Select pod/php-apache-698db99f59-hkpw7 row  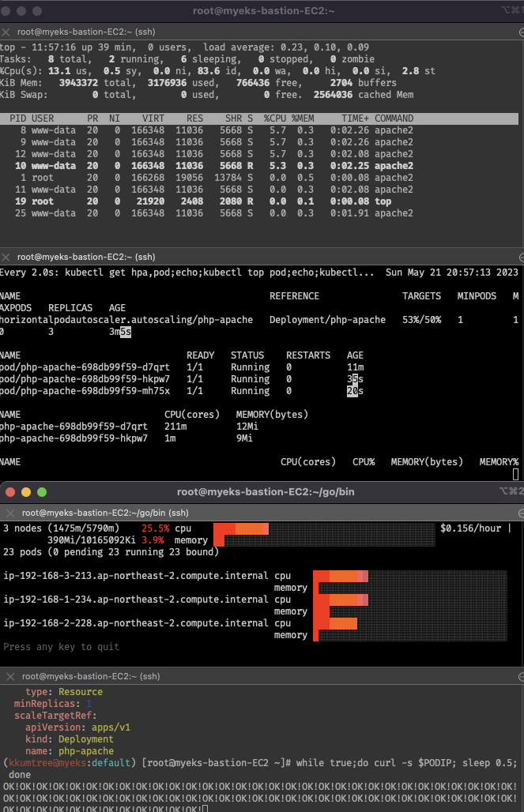click(182, 379)
